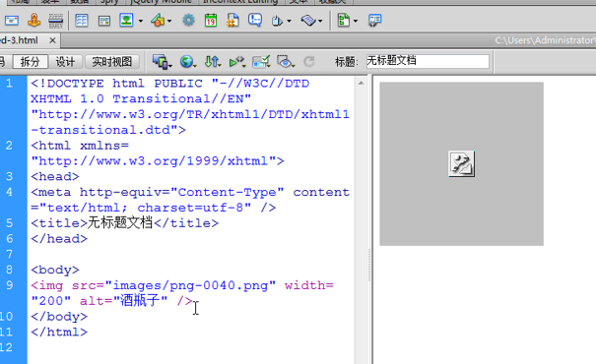The image size is (596, 364).
Task: Open the File Management arrows icon
Action: click(213, 62)
